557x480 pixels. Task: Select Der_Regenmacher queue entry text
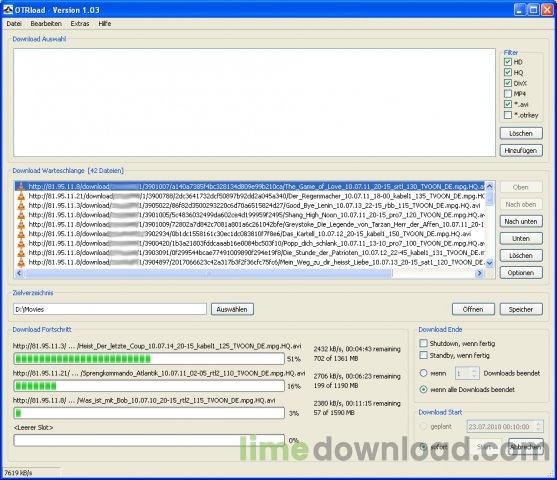[256, 196]
